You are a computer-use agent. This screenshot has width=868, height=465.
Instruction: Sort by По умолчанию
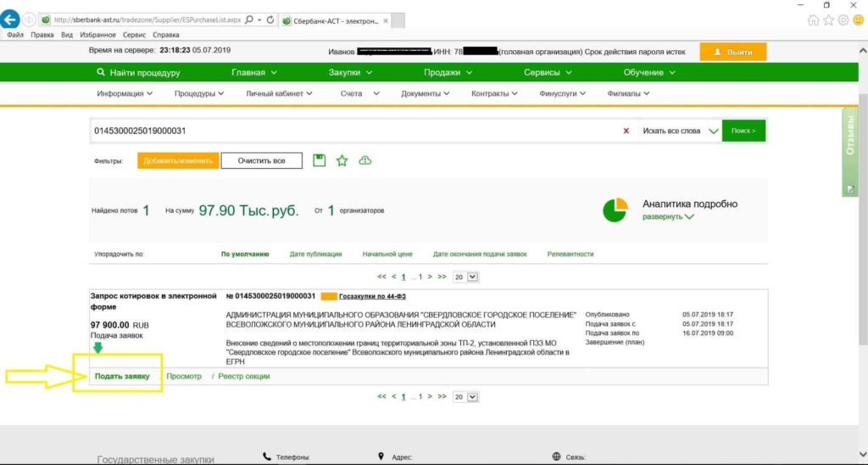245,255
